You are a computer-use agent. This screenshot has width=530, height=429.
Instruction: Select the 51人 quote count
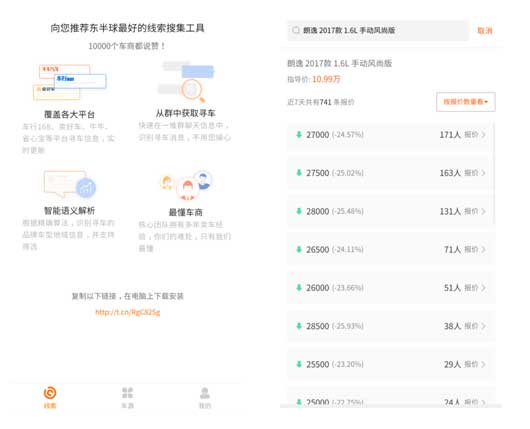coord(453,288)
